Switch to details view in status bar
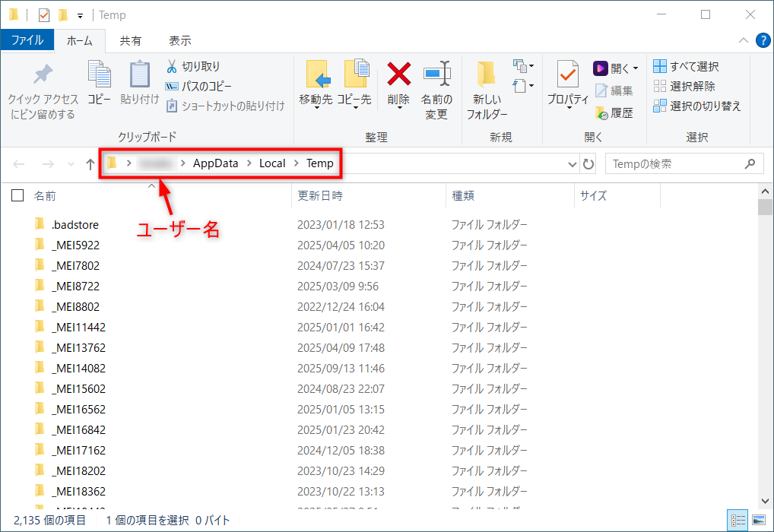Screen dimensions: 774x532 click(738, 521)
